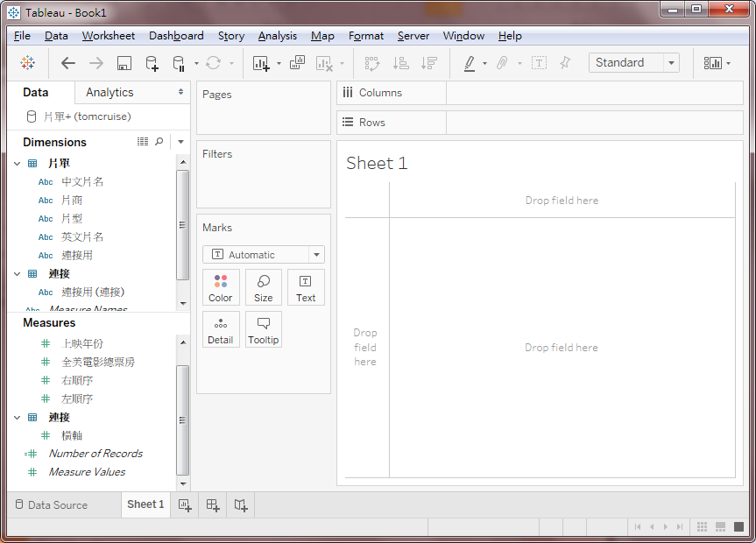Select the 片單+ (tomcruise) data source
Viewport: 756px width, 543px height.
pos(88,116)
